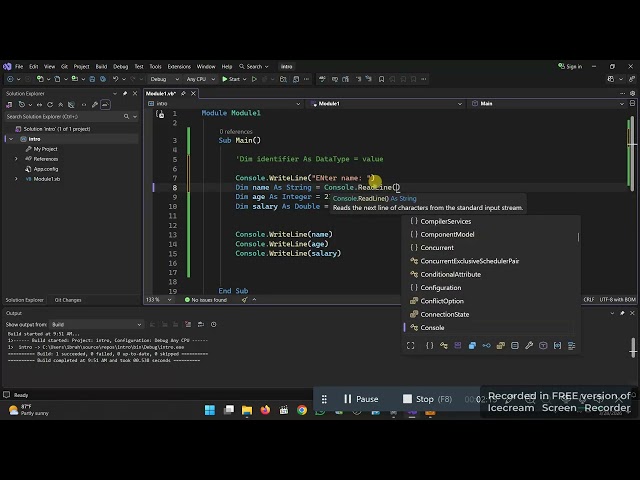Open the Any CPU platform dropdown
Viewport: 640px width, 480px height.
pos(200,79)
